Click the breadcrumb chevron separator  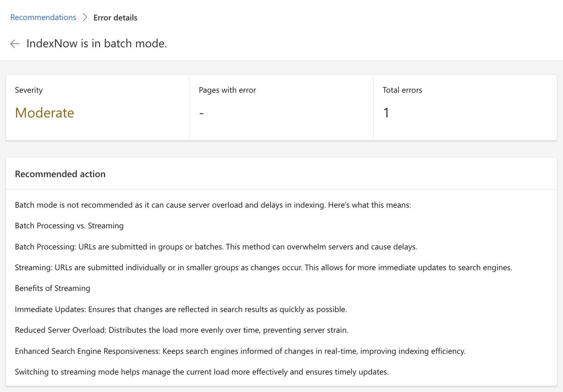tap(85, 17)
